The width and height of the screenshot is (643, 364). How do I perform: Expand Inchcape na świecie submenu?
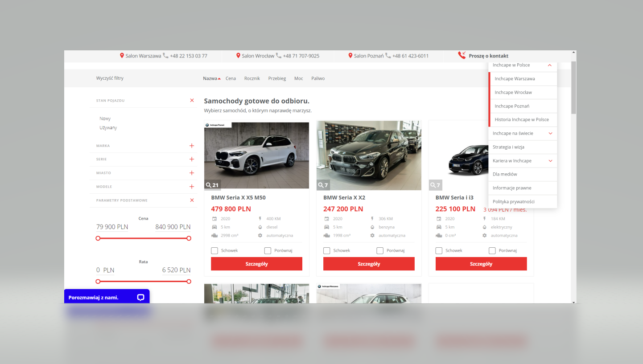click(550, 134)
